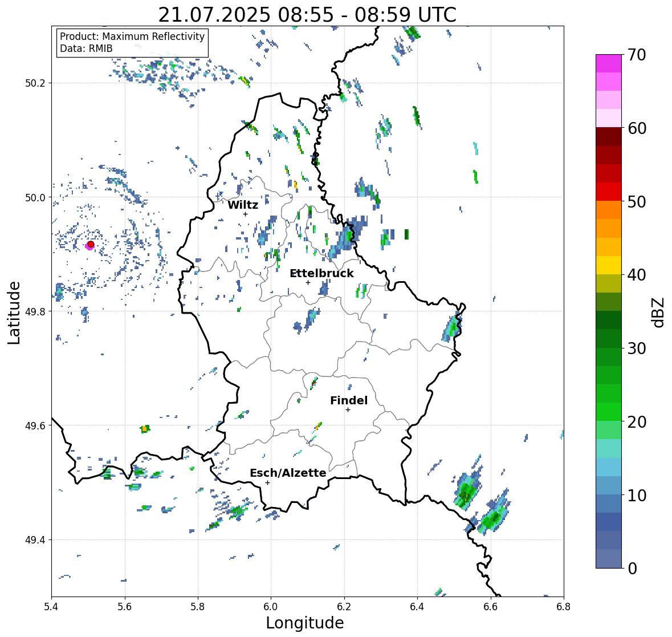Click the bright red 50 dBZ colorbar segment
Image resolution: width=672 pixels, height=637 pixels.
(x=609, y=192)
